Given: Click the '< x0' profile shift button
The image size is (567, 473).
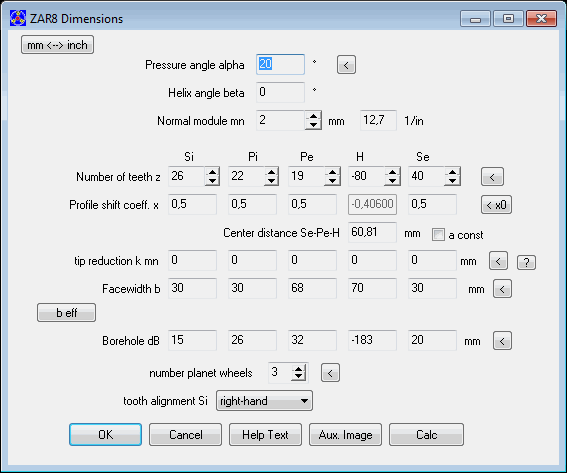Looking at the screenshot, I should pyautogui.click(x=496, y=205).
